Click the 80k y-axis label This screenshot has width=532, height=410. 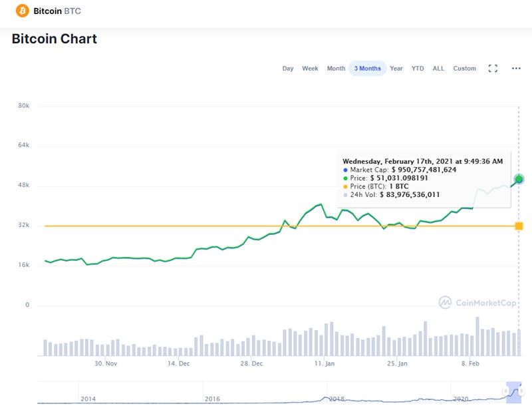(x=24, y=106)
